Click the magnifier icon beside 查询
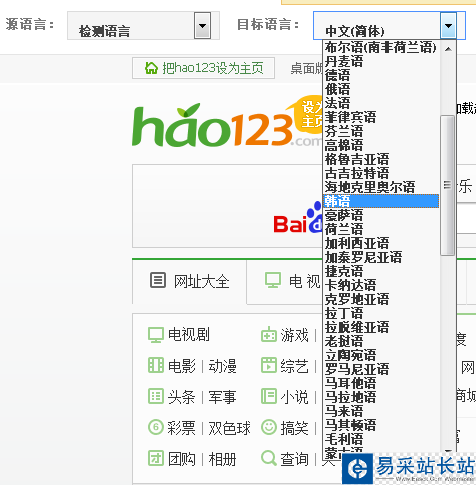This screenshot has width=476, height=485. 269,458
